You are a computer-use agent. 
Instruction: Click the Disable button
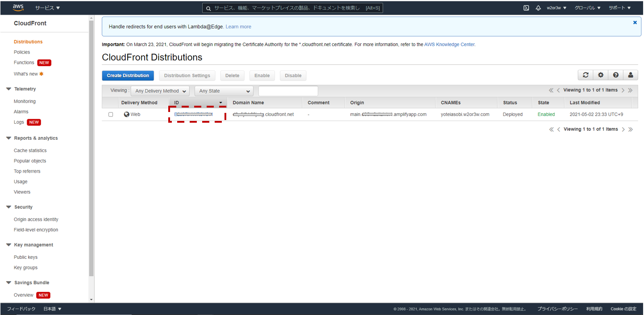coord(293,75)
